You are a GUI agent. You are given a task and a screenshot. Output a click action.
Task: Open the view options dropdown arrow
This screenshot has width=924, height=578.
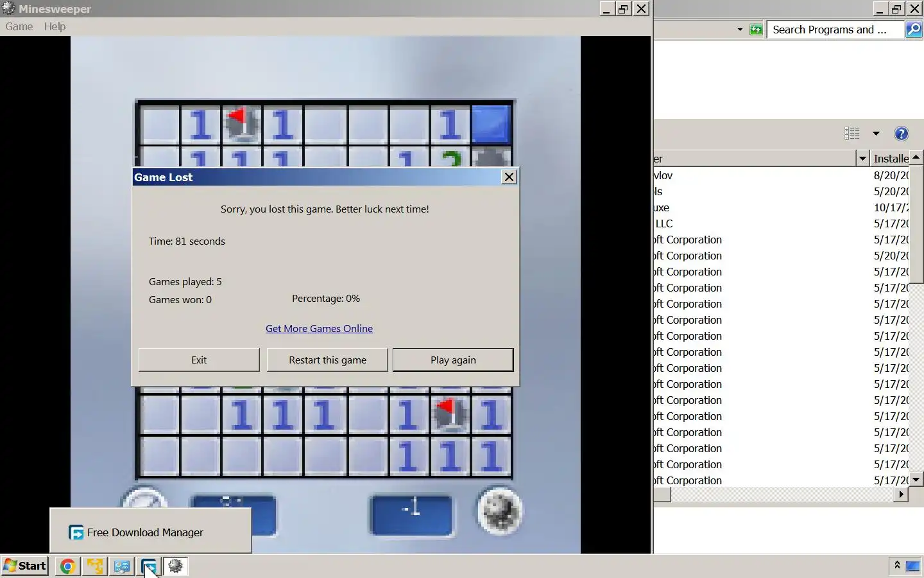tap(876, 134)
